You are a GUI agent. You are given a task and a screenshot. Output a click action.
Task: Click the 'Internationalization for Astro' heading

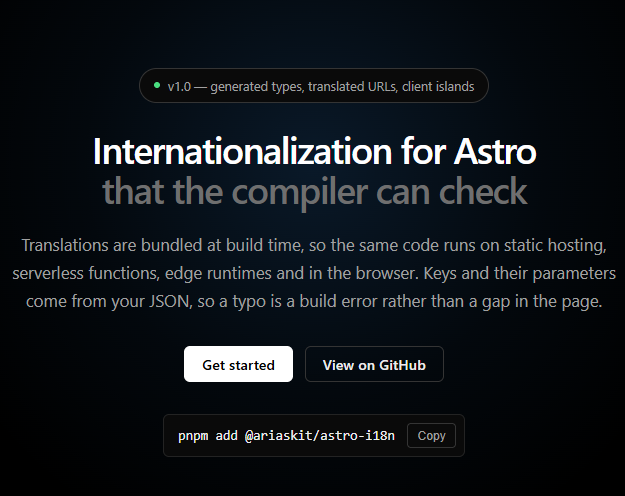(x=314, y=152)
